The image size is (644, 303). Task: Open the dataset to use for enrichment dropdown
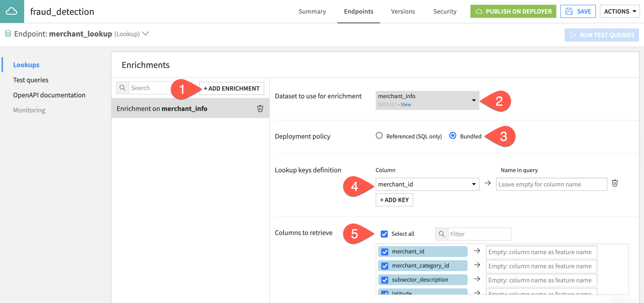[x=474, y=100]
